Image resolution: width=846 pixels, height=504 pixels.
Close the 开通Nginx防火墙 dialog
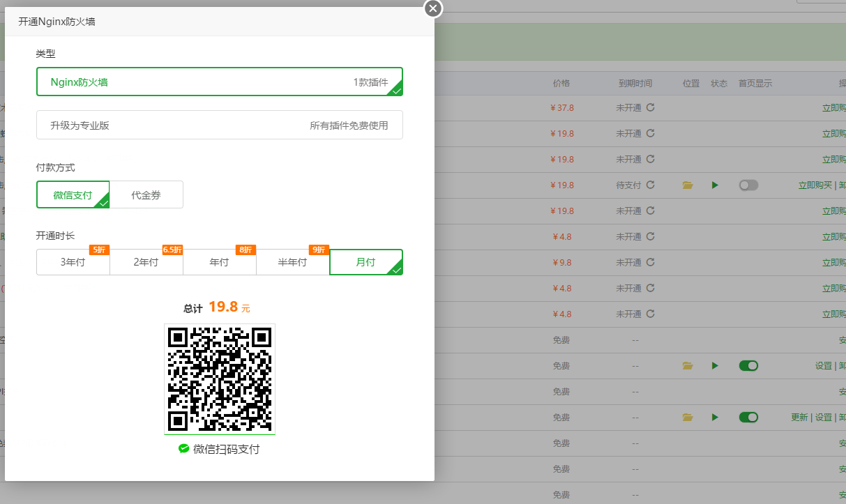pos(433,8)
